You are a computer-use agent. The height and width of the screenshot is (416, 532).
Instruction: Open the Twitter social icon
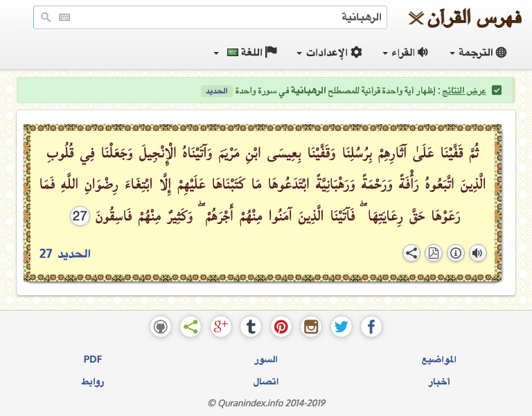[341, 327]
